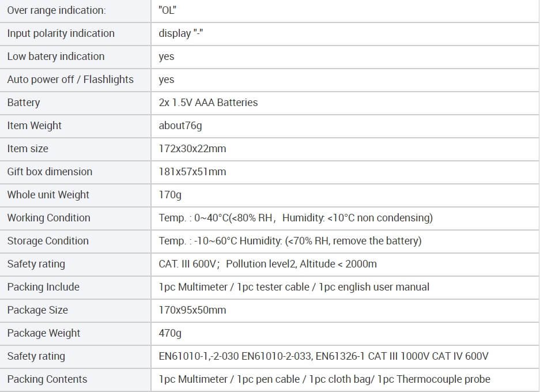This screenshot has width=540, height=392.
Task: Select the "172x30x22mm" item size value
Action: 192,149
